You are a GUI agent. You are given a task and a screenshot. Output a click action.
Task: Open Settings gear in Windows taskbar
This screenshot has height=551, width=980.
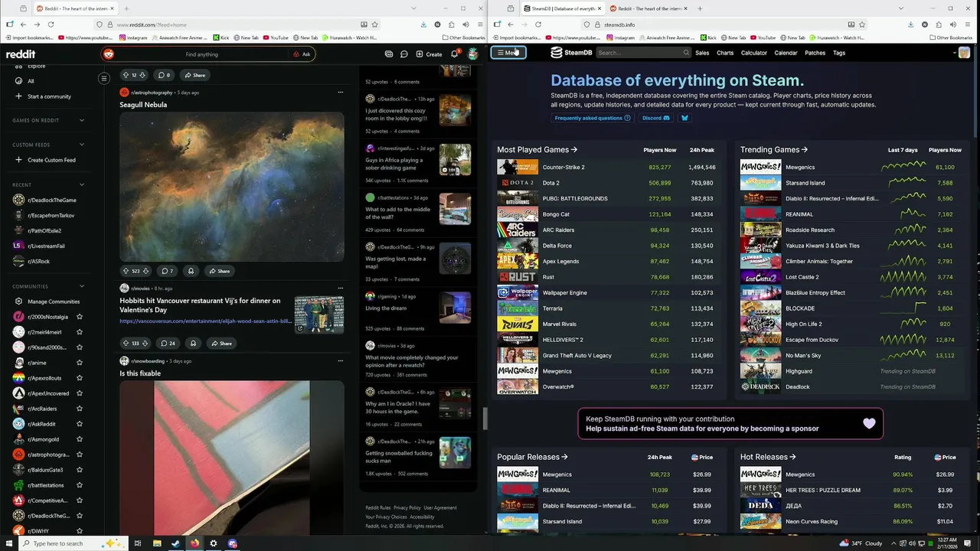(214, 543)
